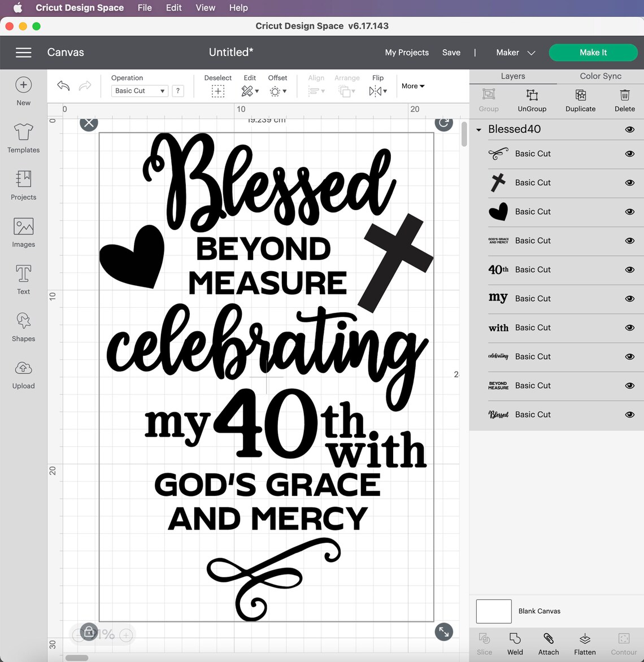Click the rotate handle on selection
Screen dimensions: 644x662
(443, 123)
